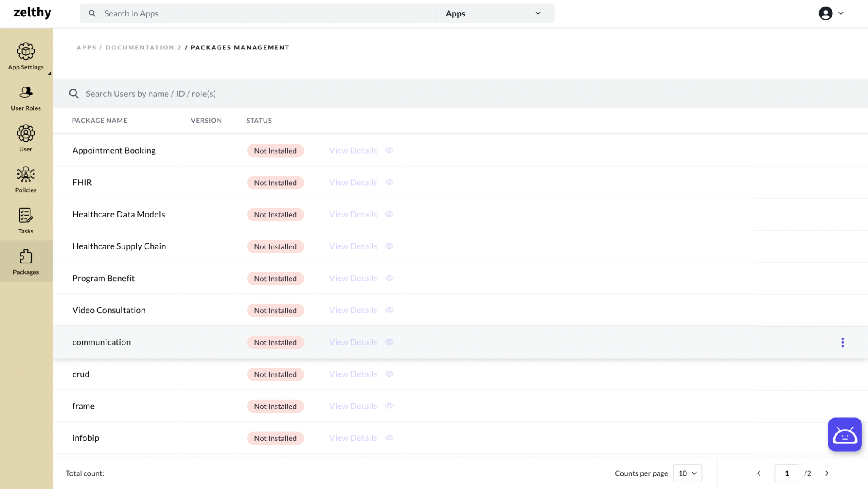Image resolution: width=868 pixels, height=489 pixels.
Task: View Details for Healthcare Supply Chain
Action: [353, 246]
